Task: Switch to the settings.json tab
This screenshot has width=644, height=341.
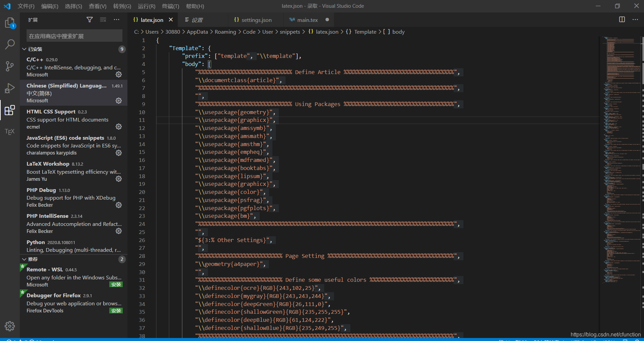Action: coord(256,20)
